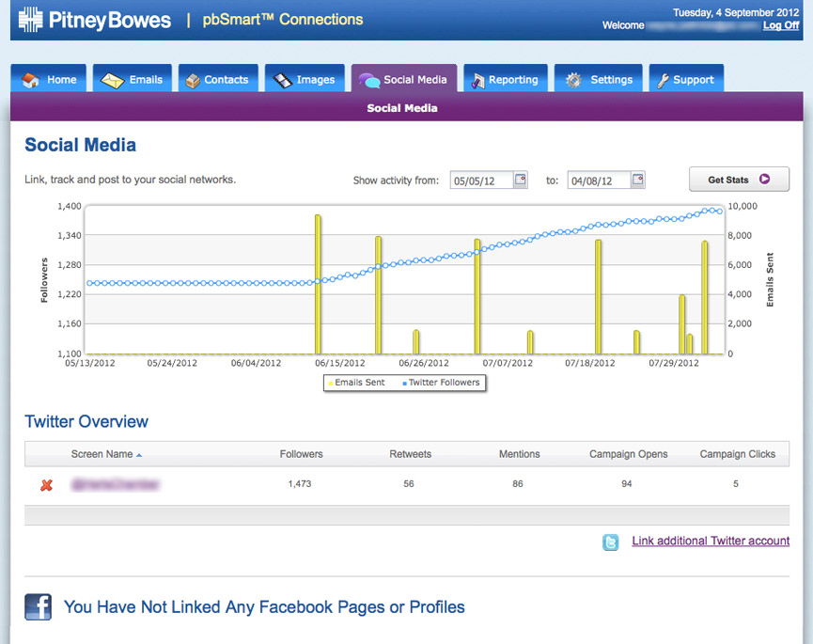Click the Twitter Followers legend label
The width and height of the screenshot is (813, 644).
(445, 383)
